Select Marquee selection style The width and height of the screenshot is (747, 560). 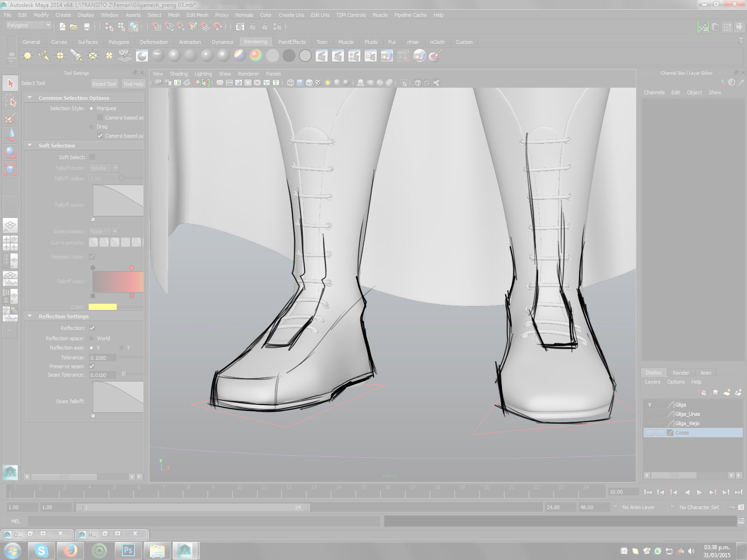click(92, 108)
